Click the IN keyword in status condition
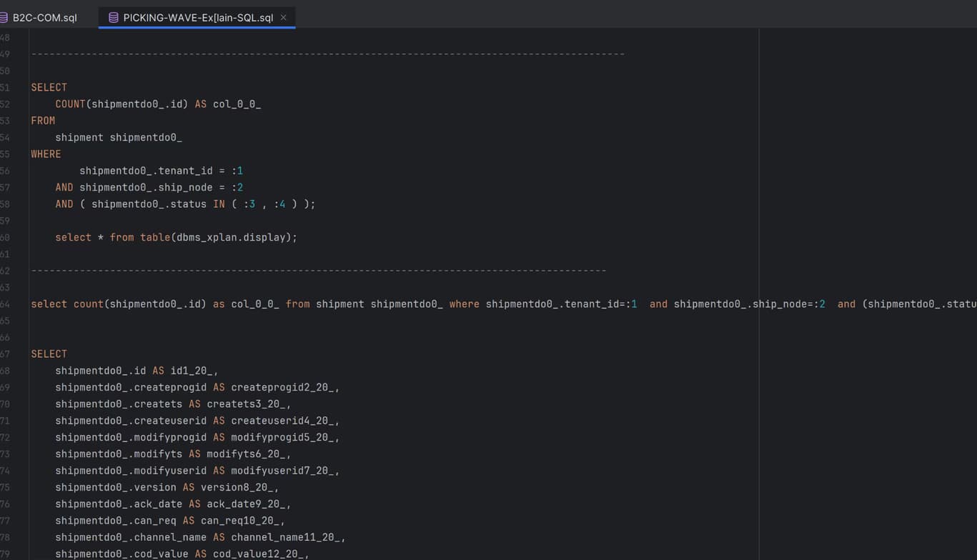 (x=219, y=204)
